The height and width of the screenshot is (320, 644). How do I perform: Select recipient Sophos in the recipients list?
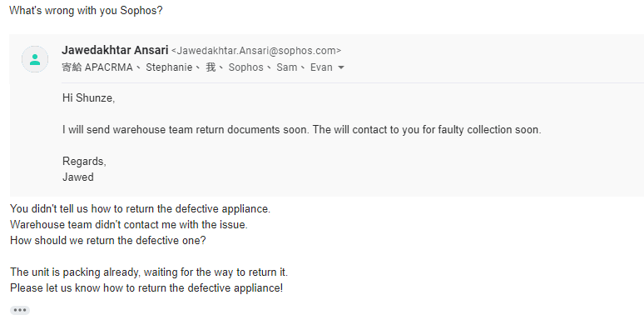coord(246,67)
